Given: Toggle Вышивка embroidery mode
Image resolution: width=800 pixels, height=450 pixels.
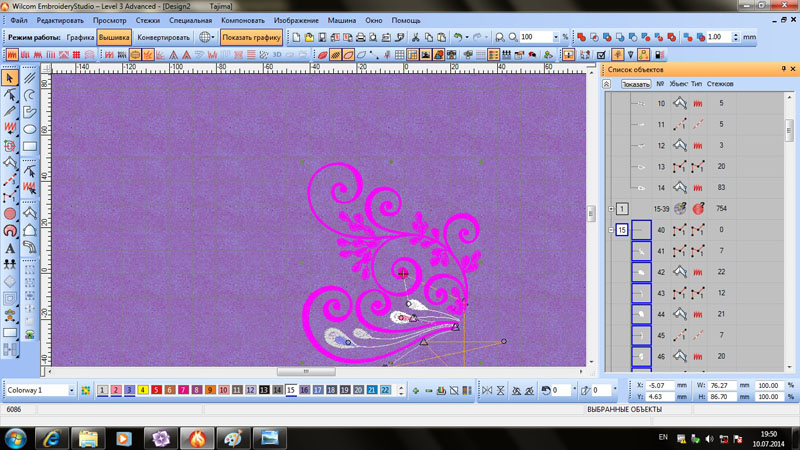Looking at the screenshot, I should click(114, 37).
